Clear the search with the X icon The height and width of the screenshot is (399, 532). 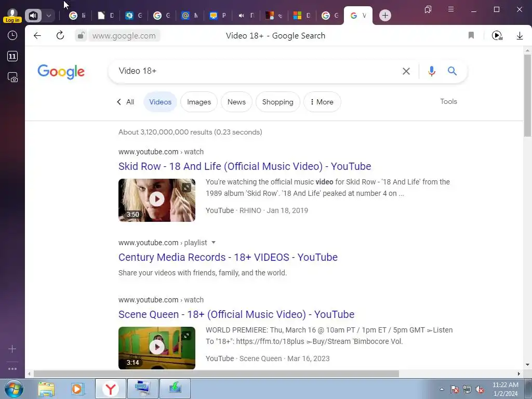tap(406, 71)
